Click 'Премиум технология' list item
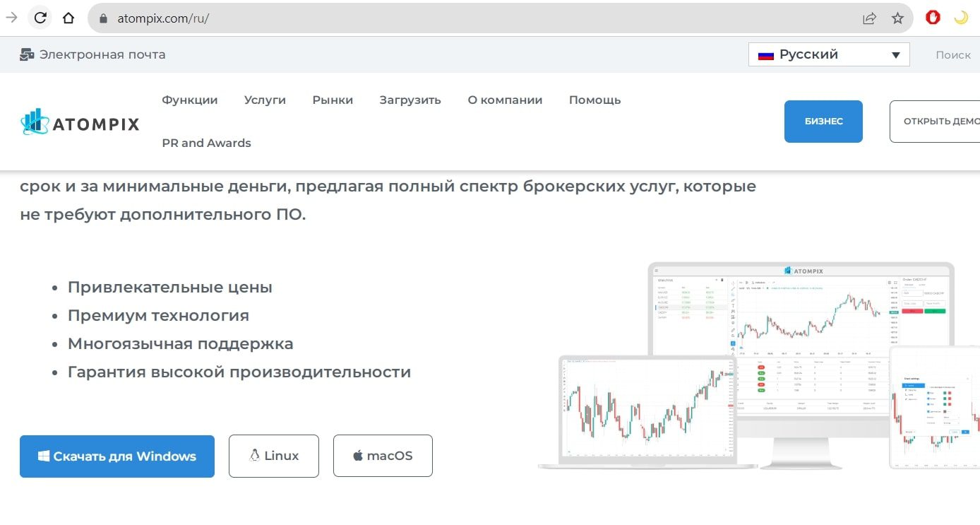Image resolution: width=980 pixels, height=525 pixels. pyautogui.click(x=158, y=316)
